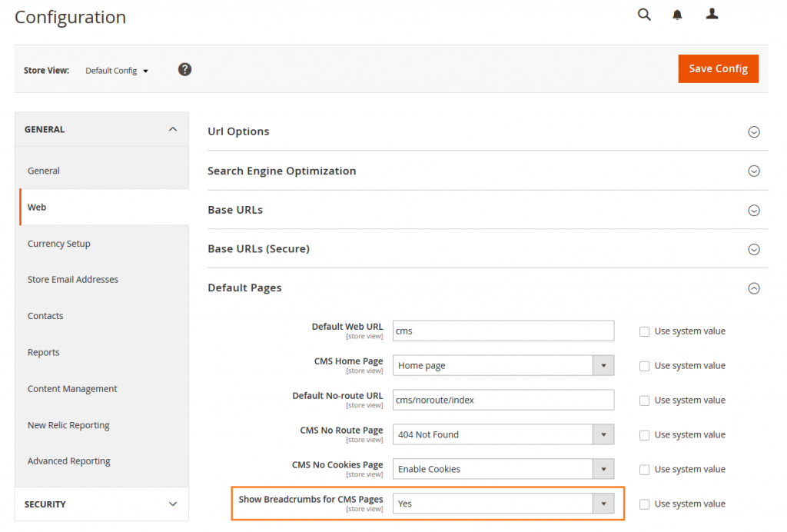787x532 pixels.
Task: Click the CMS No Route Page label
Action: (341, 431)
